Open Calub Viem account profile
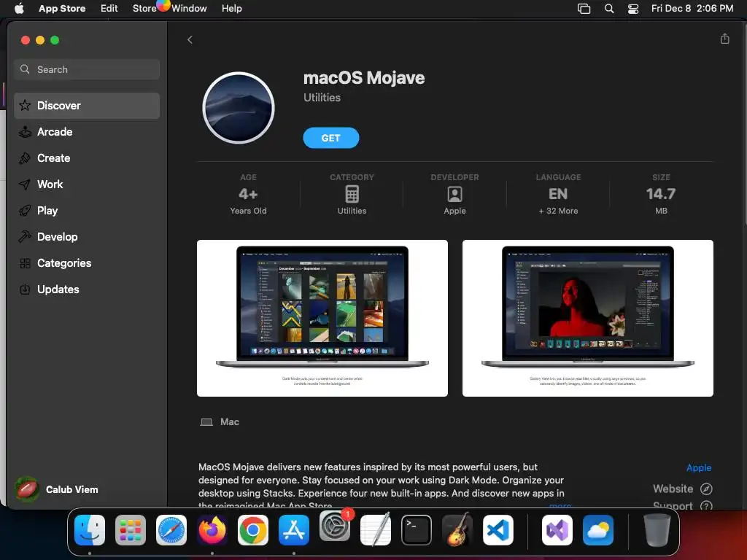The image size is (747, 560). pos(57,489)
